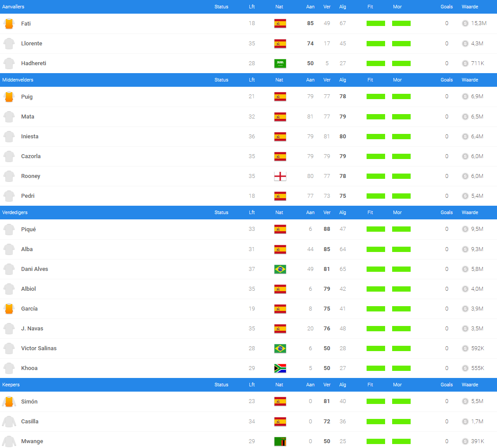Sort midfielders by the Lft column header
The image size is (497, 448).
(x=252, y=80)
